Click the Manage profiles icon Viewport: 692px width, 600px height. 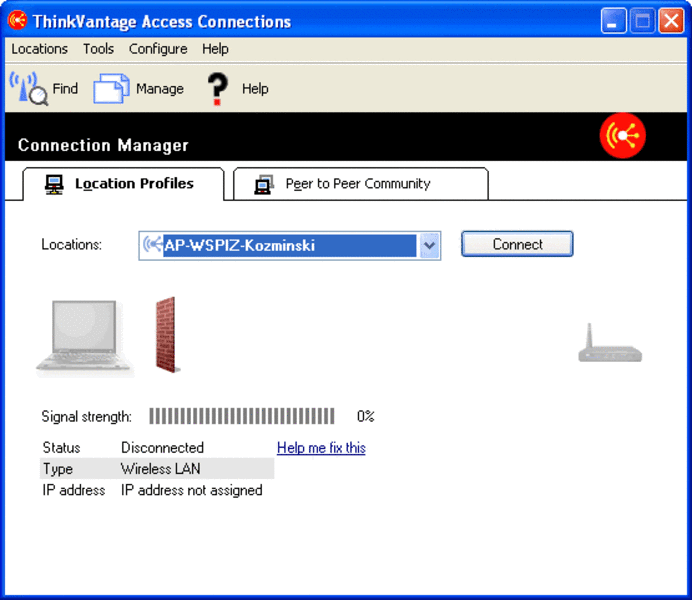[111, 89]
